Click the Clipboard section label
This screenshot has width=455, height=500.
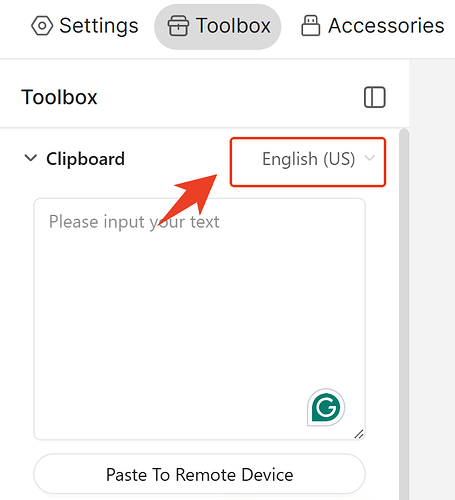pos(85,159)
